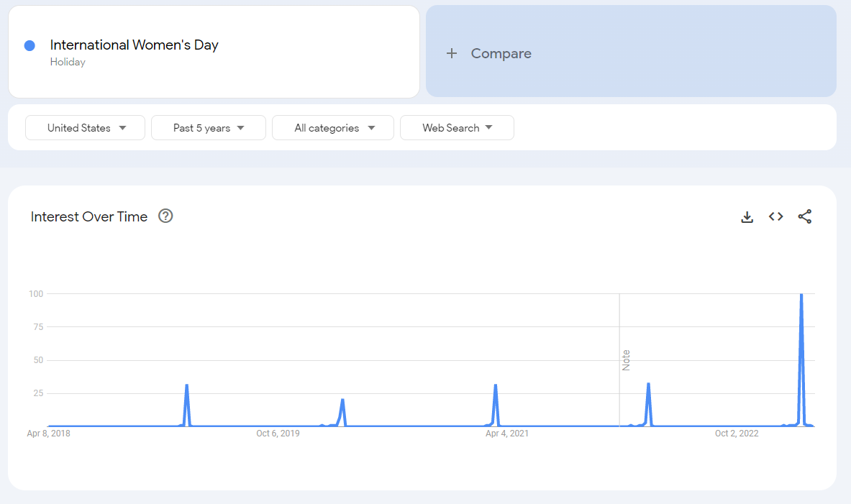Open the embed code view for the chart

pyautogui.click(x=775, y=216)
